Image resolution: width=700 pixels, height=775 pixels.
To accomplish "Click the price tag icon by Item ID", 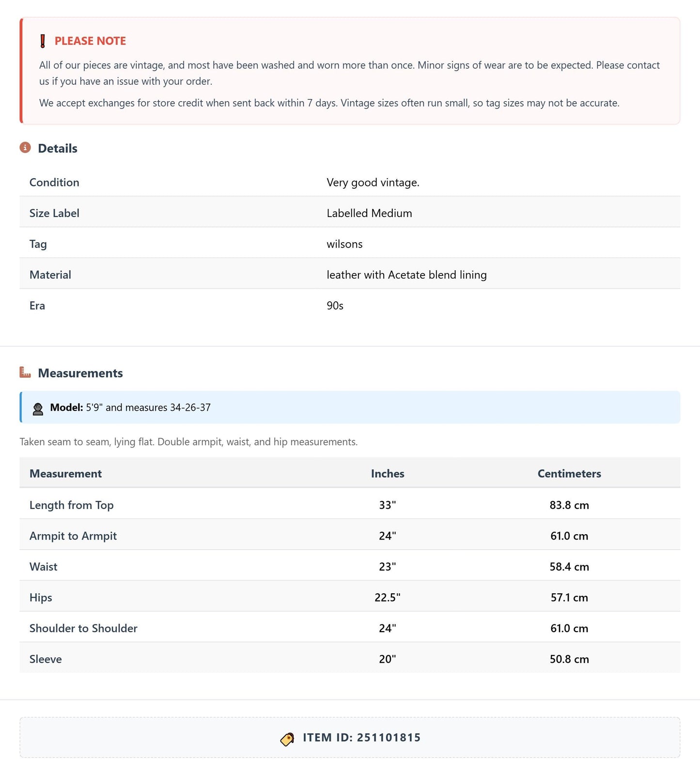I will [287, 739].
